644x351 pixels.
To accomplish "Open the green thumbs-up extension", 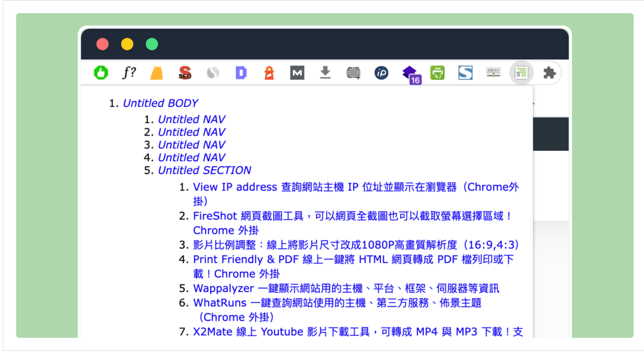I will click(x=101, y=72).
